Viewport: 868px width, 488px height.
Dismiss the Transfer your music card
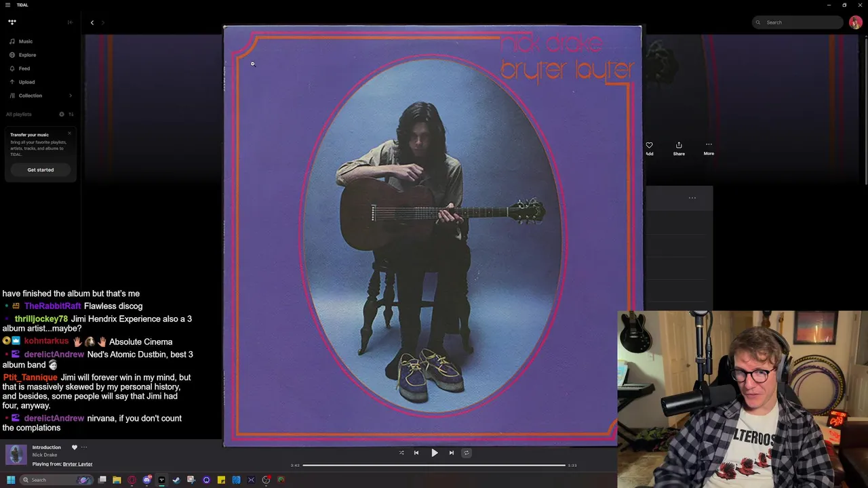(x=69, y=133)
